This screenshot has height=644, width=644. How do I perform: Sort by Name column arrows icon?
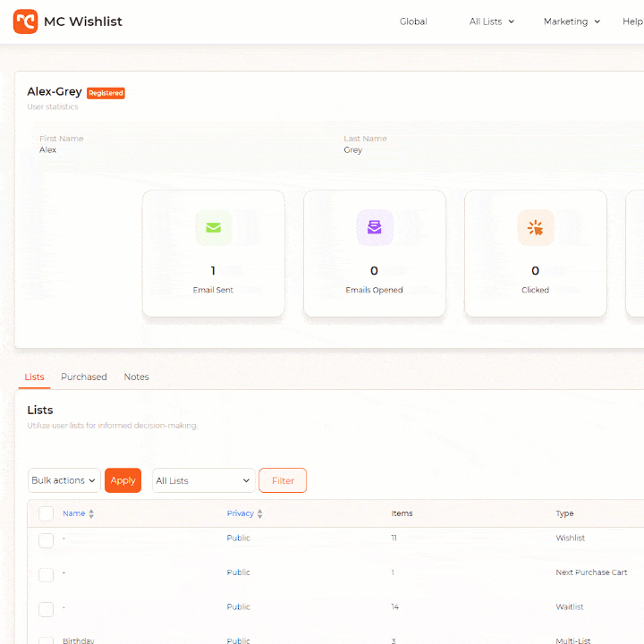[x=91, y=514]
